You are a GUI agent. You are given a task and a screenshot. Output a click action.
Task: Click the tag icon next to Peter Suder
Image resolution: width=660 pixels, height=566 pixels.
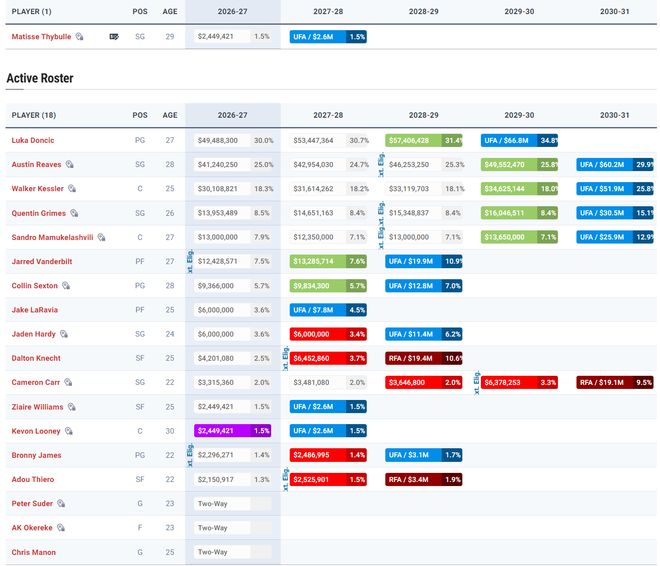click(x=61, y=503)
